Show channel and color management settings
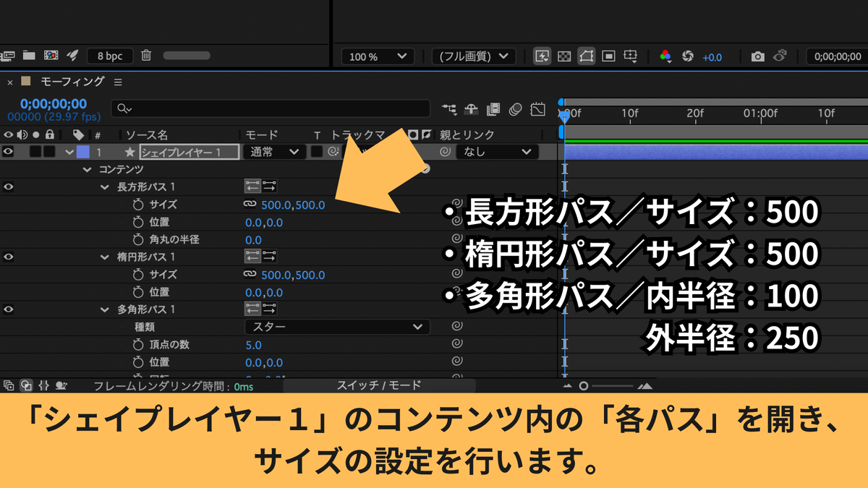This screenshot has width=868, height=488. click(x=666, y=56)
